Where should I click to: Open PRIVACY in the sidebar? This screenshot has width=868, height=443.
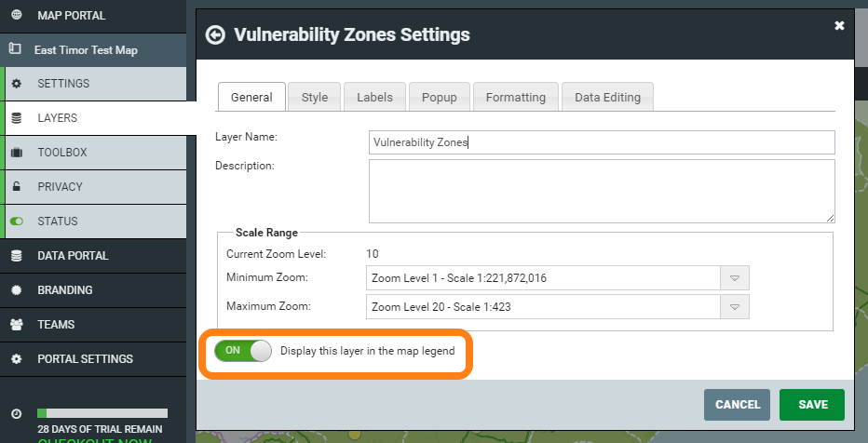click(95, 186)
